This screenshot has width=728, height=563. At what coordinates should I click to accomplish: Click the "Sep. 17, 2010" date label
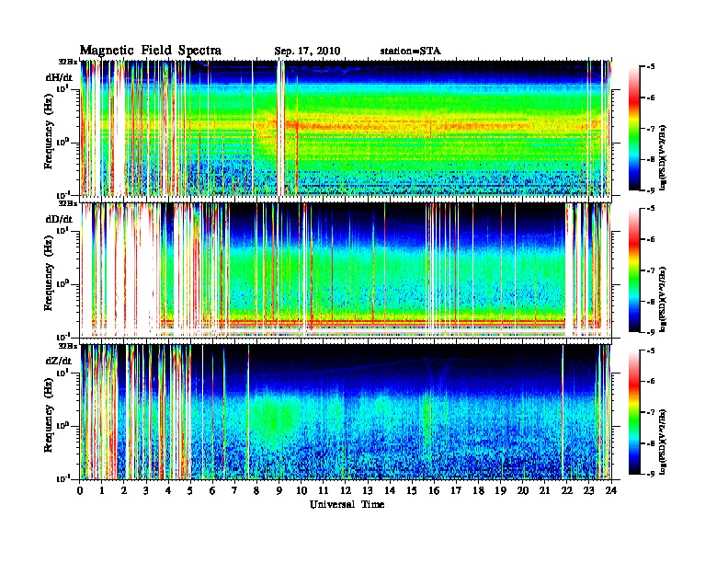[307, 52]
